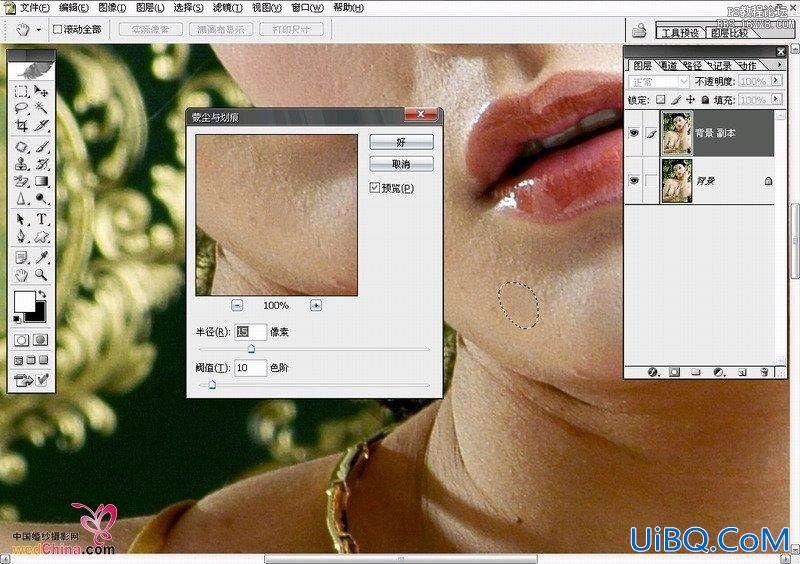Select the Pen tool
Screen dimensions: 800x564
[21, 236]
